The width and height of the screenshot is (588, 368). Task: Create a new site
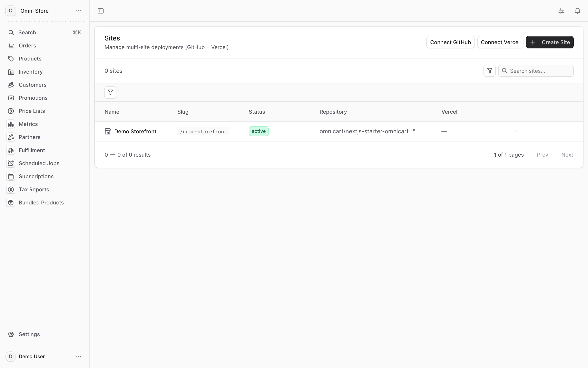pos(550,42)
